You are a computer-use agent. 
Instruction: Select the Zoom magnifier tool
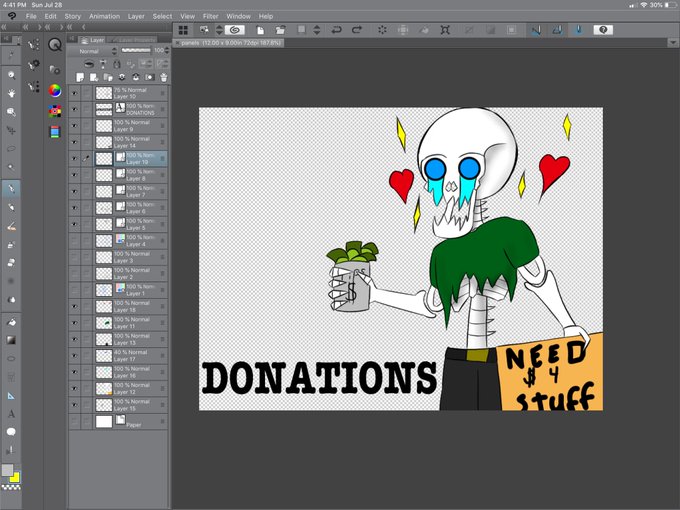[11, 75]
